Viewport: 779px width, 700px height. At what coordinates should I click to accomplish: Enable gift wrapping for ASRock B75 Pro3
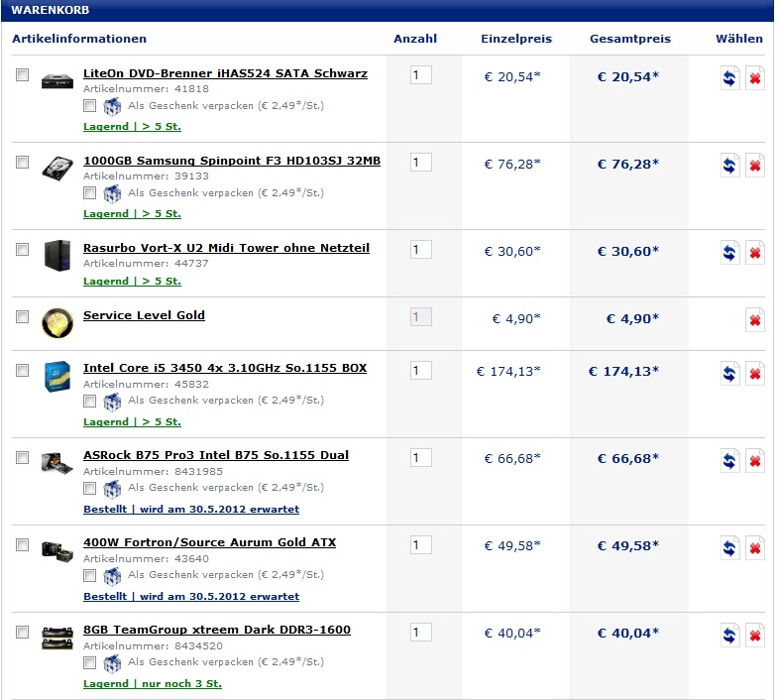point(90,488)
